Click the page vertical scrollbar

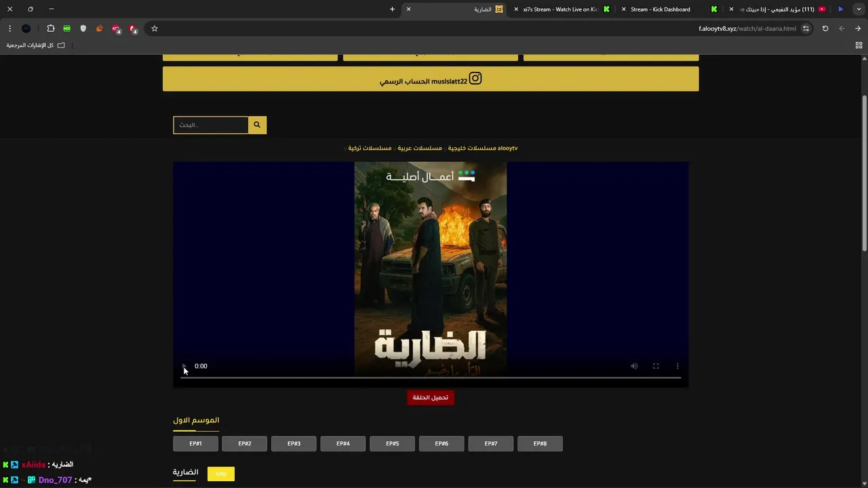pyautogui.click(x=864, y=173)
